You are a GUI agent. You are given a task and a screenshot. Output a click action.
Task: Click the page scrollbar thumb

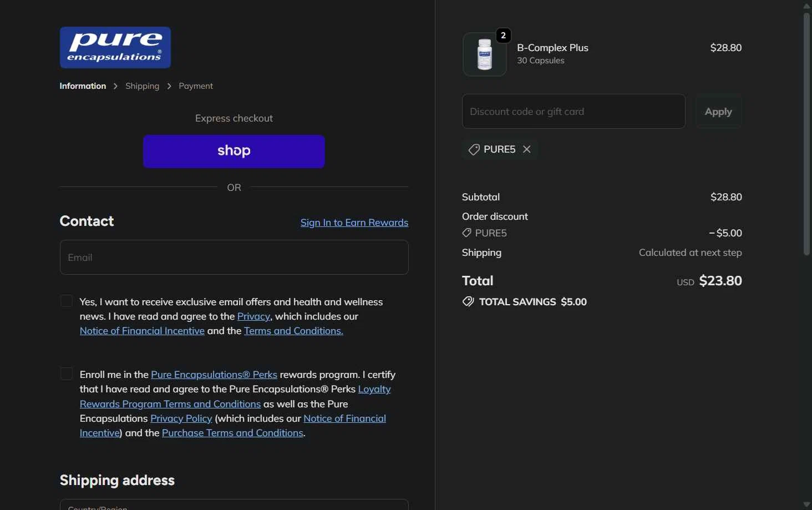click(807, 133)
